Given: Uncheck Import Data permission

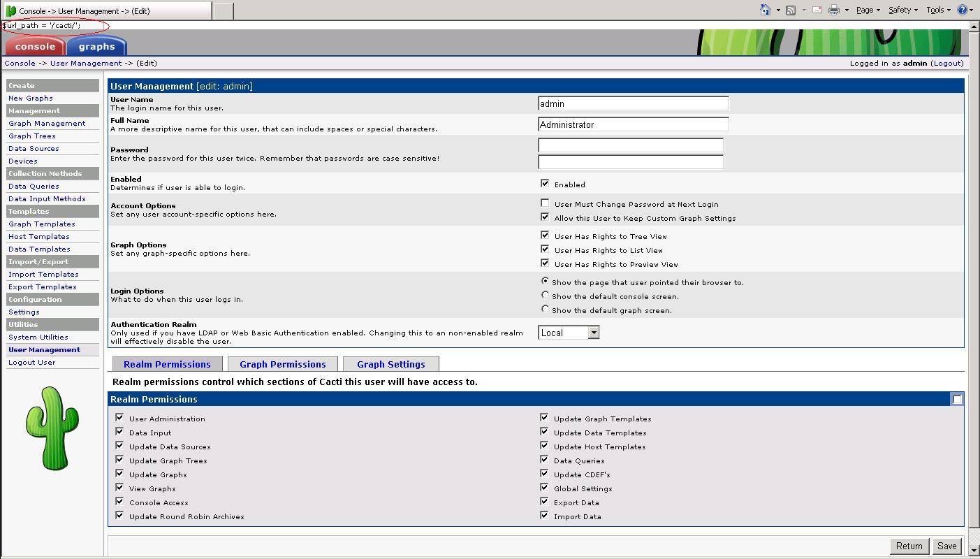Looking at the screenshot, I should click(544, 515).
